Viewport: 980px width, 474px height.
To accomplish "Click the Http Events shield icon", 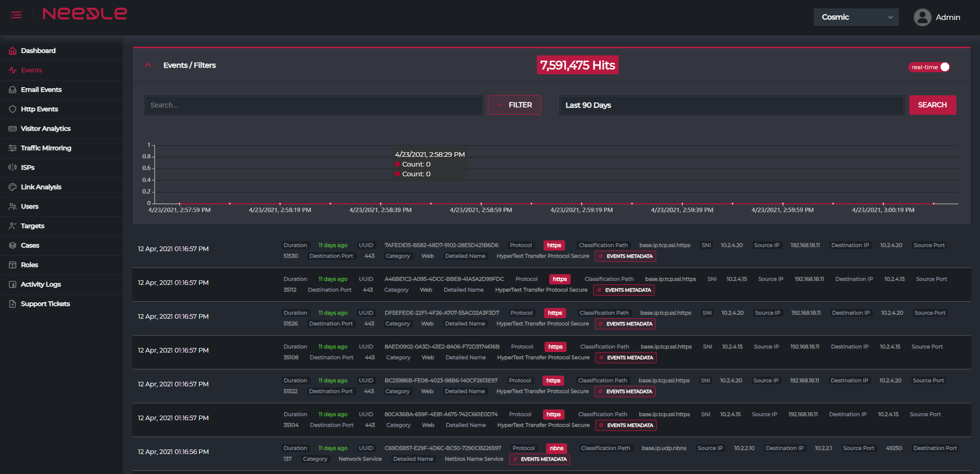I will click(x=12, y=109).
